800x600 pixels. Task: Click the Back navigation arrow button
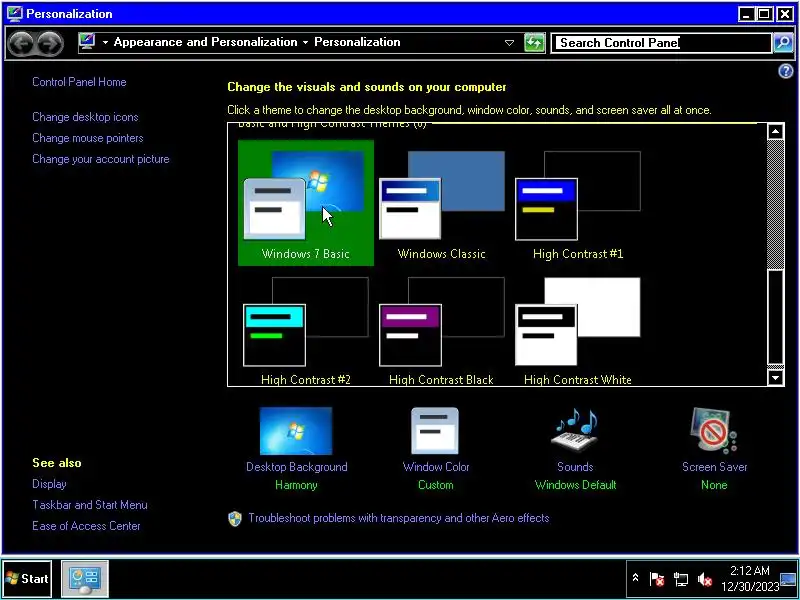point(21,43)
